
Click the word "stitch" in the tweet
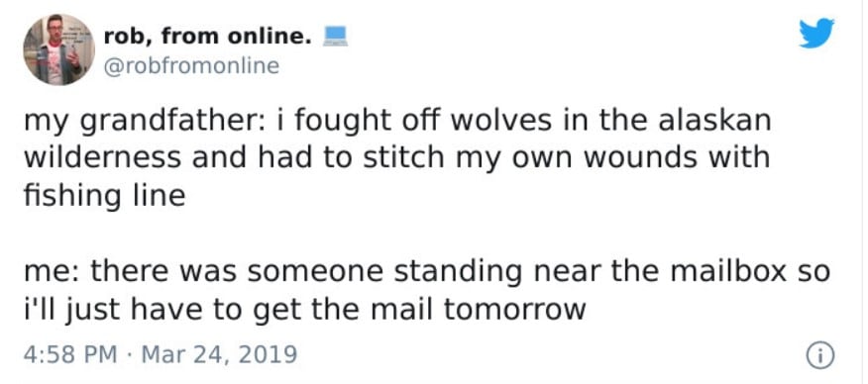398,158
